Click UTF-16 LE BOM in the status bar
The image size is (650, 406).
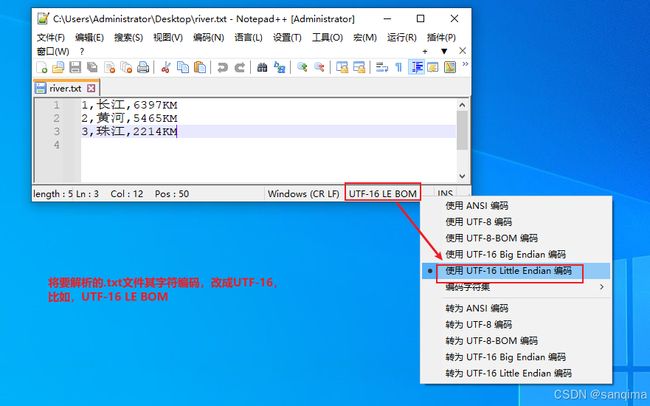click(383, 193)
